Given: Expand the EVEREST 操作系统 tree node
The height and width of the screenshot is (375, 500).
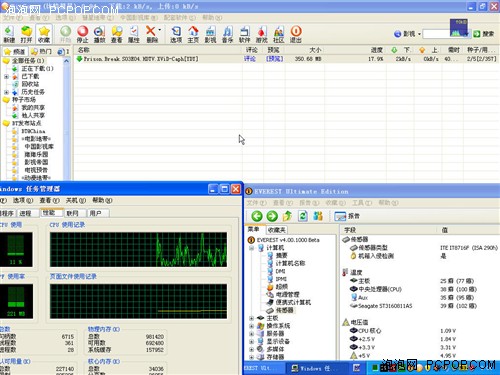Looking at the screenshot, I should 252,326.
